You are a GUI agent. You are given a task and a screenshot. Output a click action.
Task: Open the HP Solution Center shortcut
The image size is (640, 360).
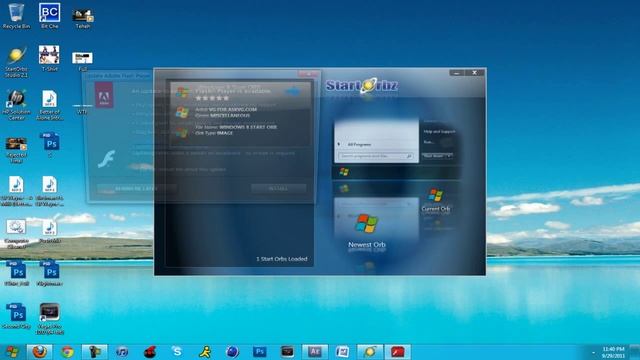[16, 105]
